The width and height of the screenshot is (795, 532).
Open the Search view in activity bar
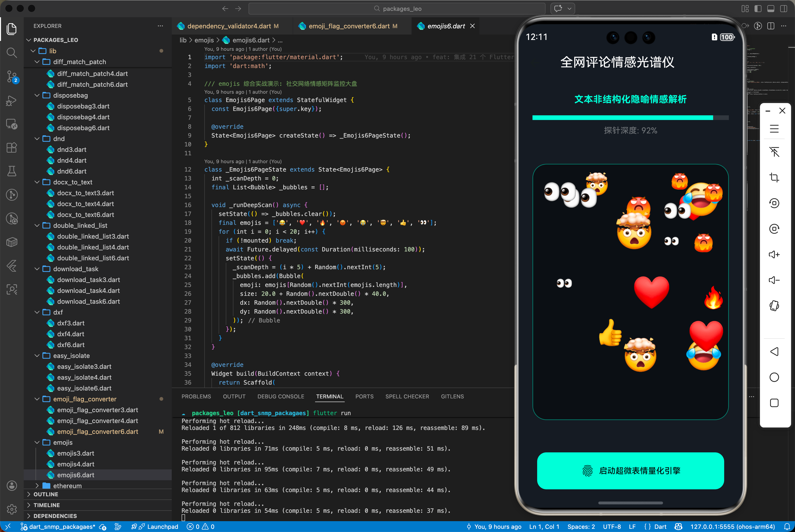click(x=12, y=53)
